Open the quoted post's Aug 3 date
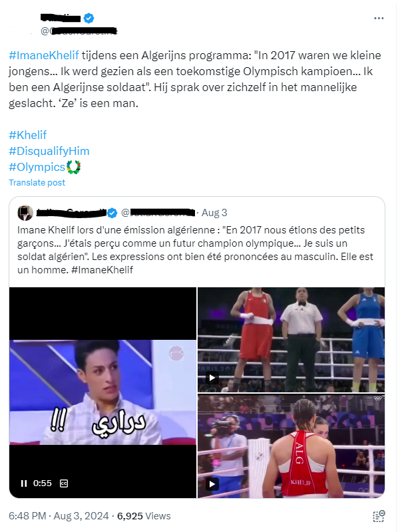The width and height of the screenshot is (398, 532). [214, 213]
